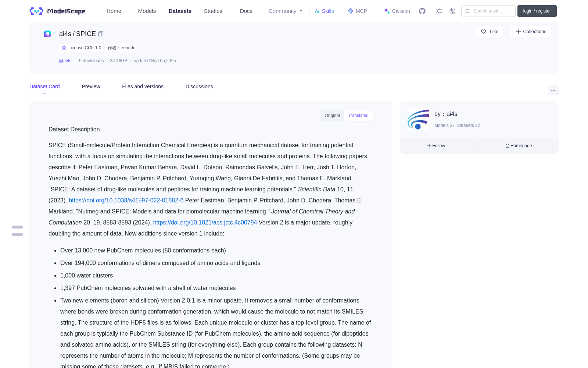Show the Original description text
This screenshot has width=588, height=368.
(332, 116)
